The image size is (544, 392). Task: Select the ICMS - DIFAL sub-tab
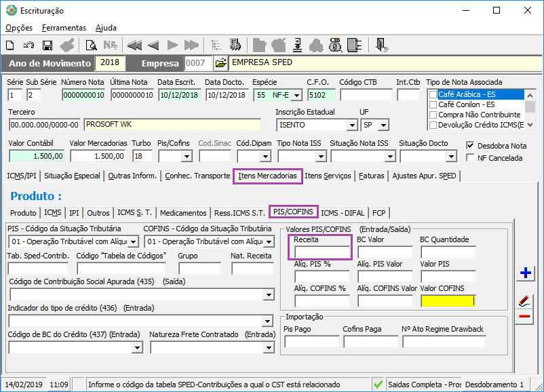pos(343,212)
